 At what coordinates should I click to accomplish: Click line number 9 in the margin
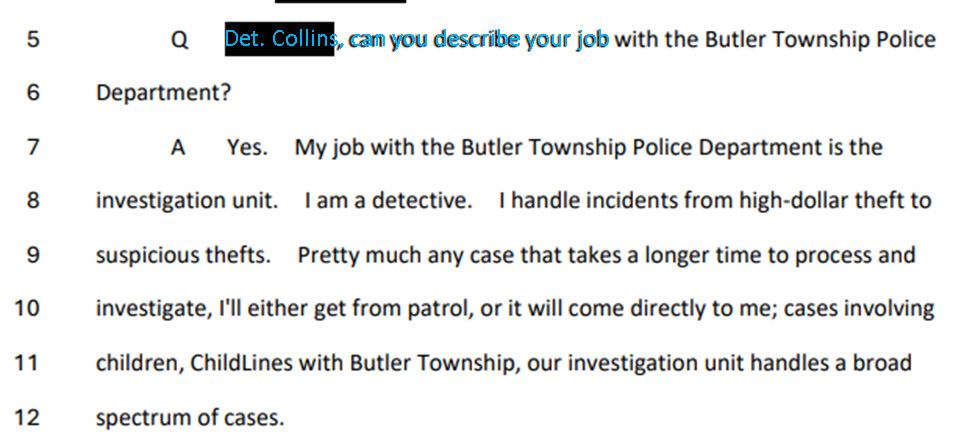coord(33,255)
